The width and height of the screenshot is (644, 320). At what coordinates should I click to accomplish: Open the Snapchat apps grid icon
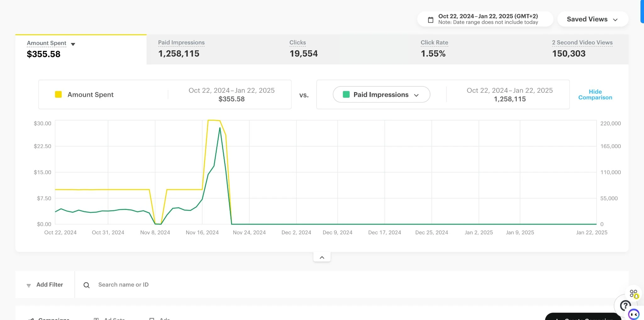point(634,294)
